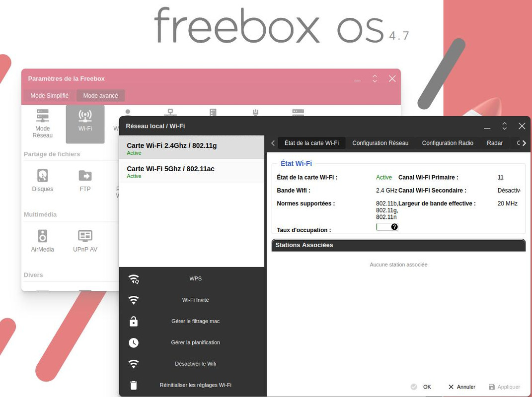Image resolution: width=532 pixels, height=397 pixels.
Task: Open the État de la carte Wi-Fi tab
Action: click(x=311, y=143)
